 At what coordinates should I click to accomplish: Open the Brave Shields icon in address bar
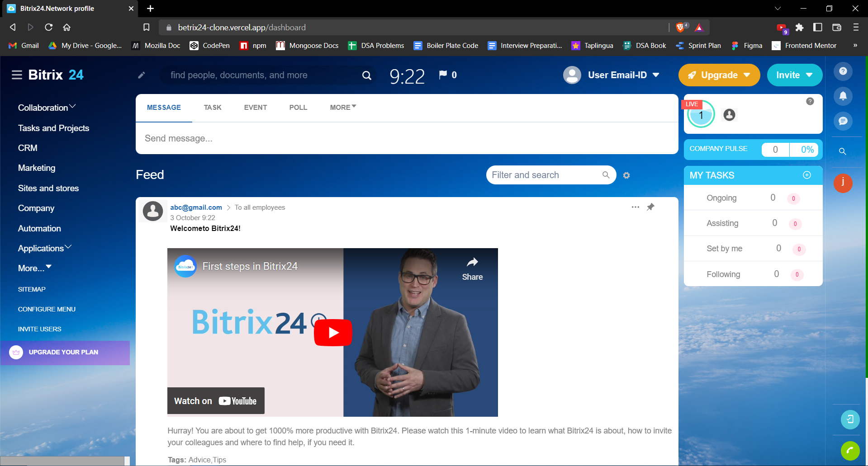(x=681, y=28)
